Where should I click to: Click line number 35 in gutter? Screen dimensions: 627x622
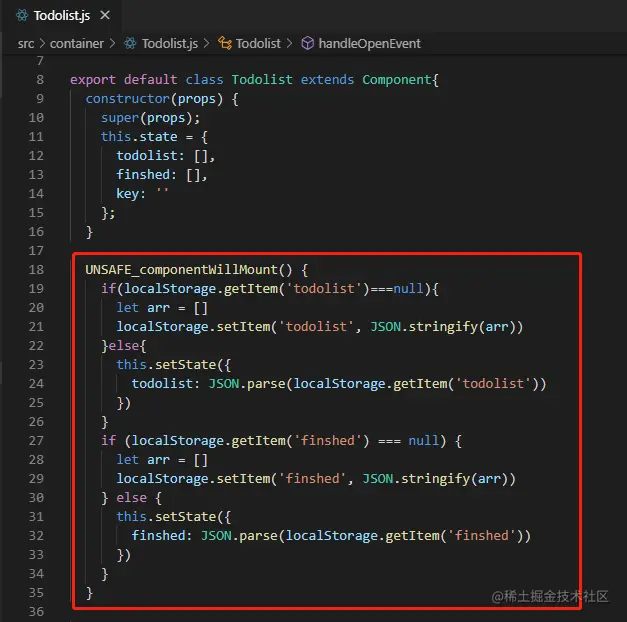point(36,592)
